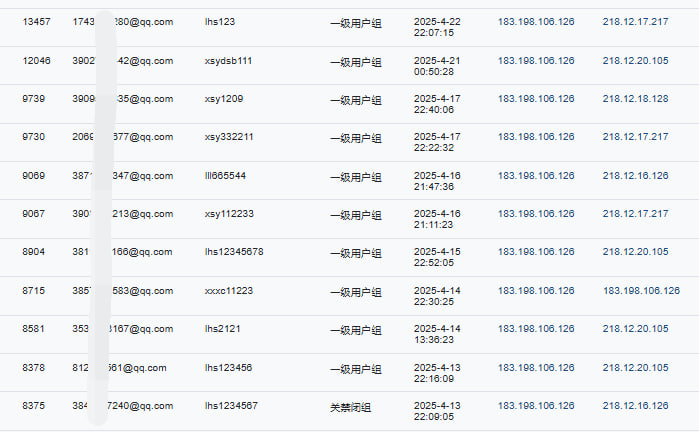Screen dimensions: 699x432
Task: Click second 183.198.106.126 link in xxxc11223 row
Action: coord(641,291)
